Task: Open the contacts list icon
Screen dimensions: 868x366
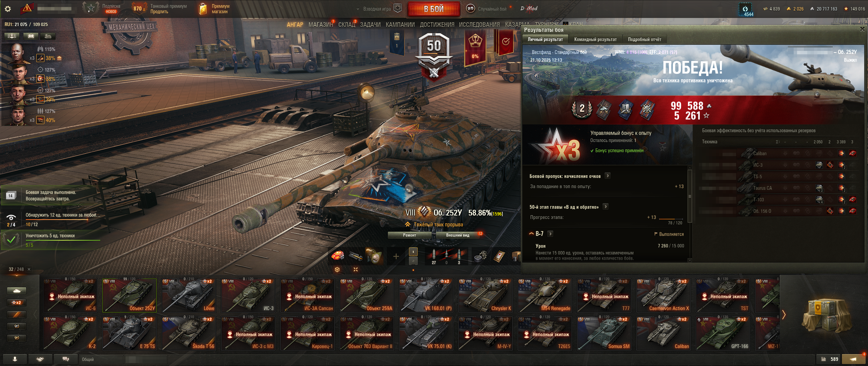Action: 15,359
